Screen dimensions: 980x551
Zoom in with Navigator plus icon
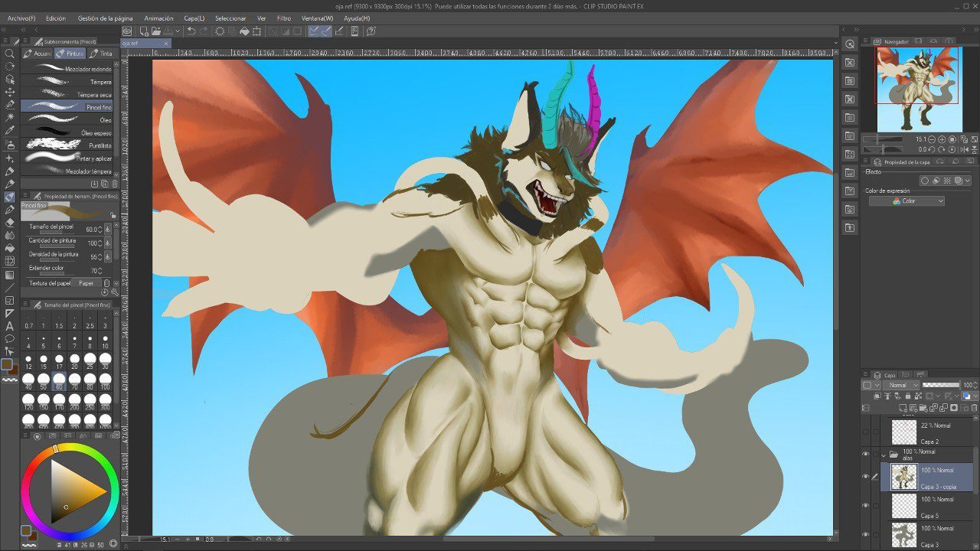(942, 139)
